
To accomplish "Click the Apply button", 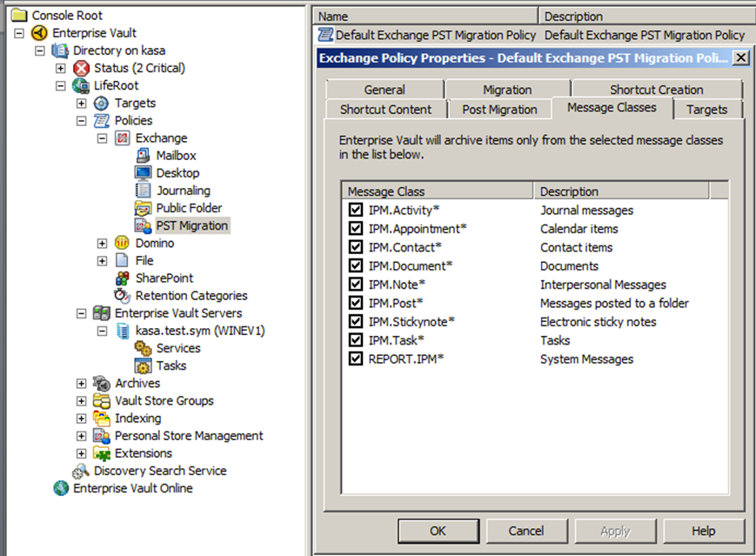I will click(615, 531).
